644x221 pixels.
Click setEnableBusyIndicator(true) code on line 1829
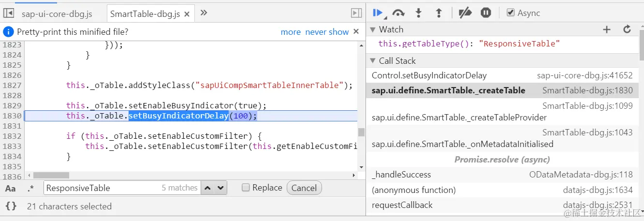click(x=198, y=106)
